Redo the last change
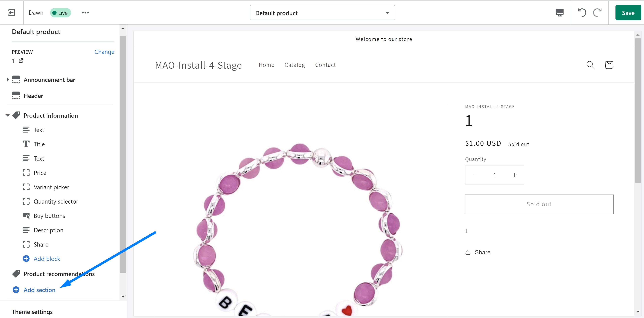The image size is (644, 318). (597, 13)
